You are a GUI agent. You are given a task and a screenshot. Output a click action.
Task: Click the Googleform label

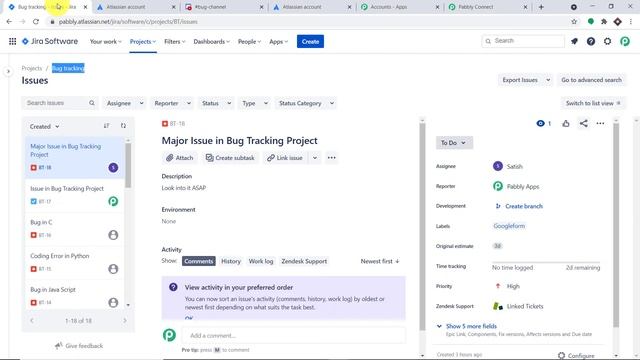(x=509, y=226)
